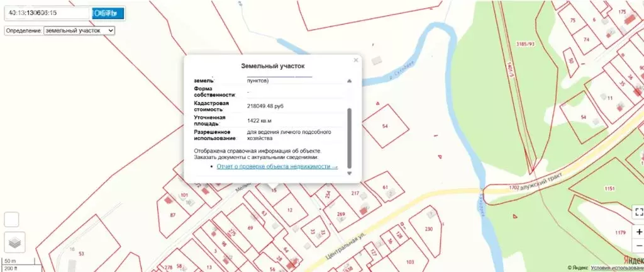Viewport: 644px width, 272px height.
Task: Open the Определение object type dropdown
Action: pyautogui.click(x=79, y=30)
